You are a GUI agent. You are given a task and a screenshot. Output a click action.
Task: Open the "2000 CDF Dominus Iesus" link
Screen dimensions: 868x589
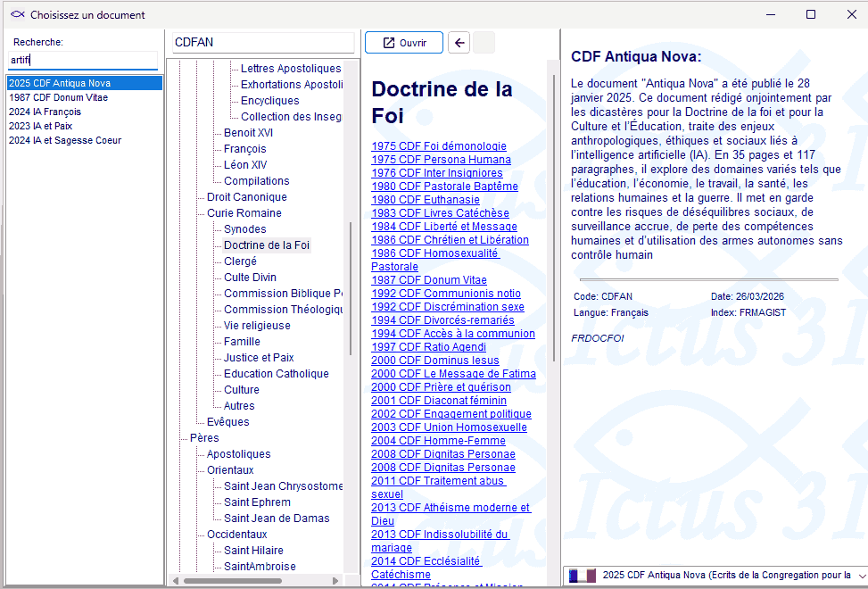pos(436,361)
